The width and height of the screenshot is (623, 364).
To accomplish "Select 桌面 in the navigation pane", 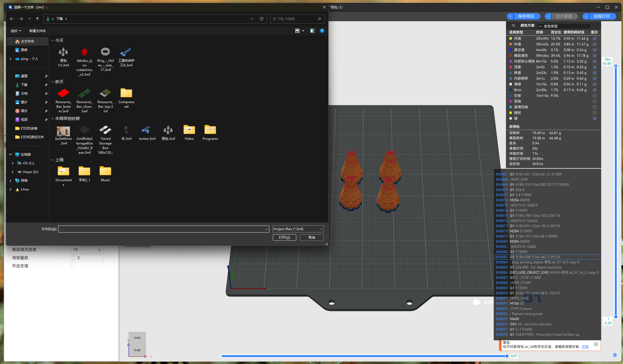I will (x=24, y=76).
